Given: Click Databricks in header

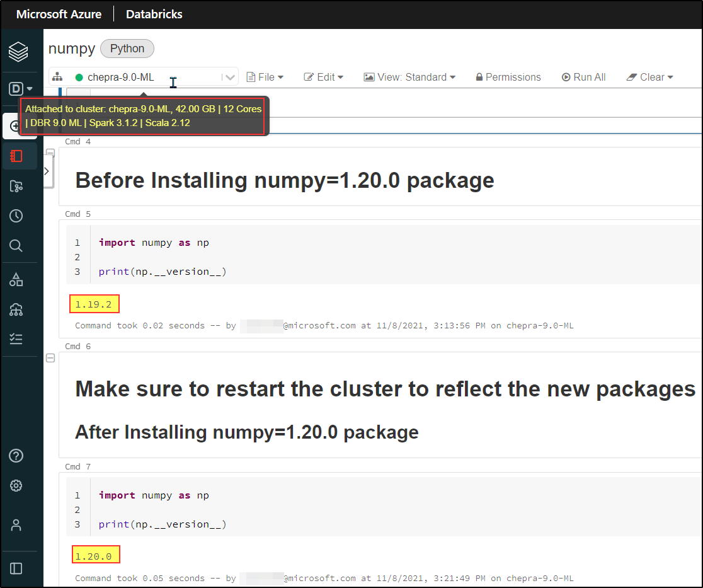Looking at the screenshot, I should point(154,14).
